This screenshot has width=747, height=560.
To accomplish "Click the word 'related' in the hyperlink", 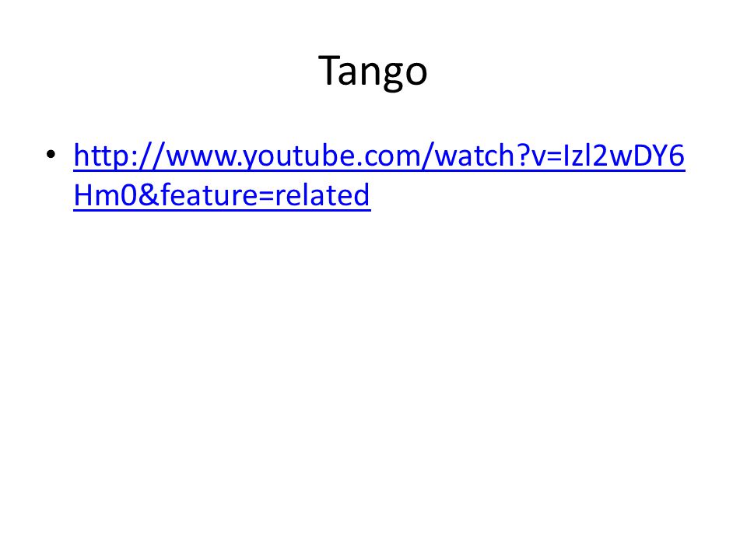I will point(322,194).
